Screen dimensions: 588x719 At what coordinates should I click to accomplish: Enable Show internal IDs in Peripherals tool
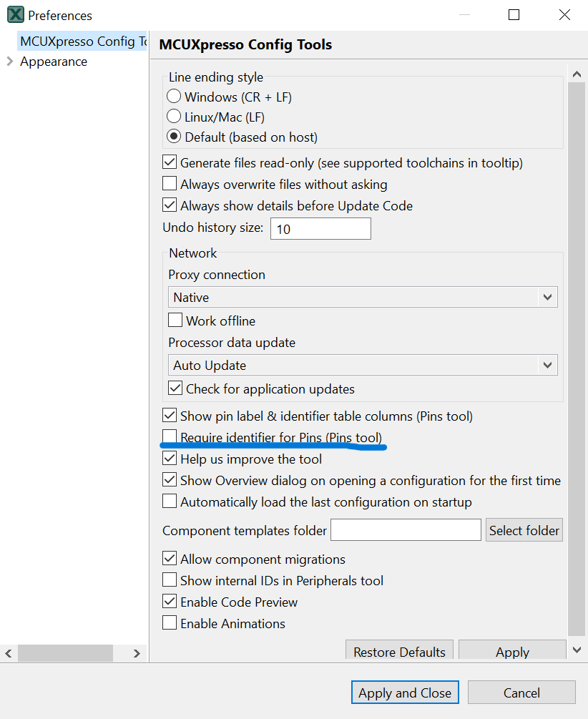(x=170, y=580)
